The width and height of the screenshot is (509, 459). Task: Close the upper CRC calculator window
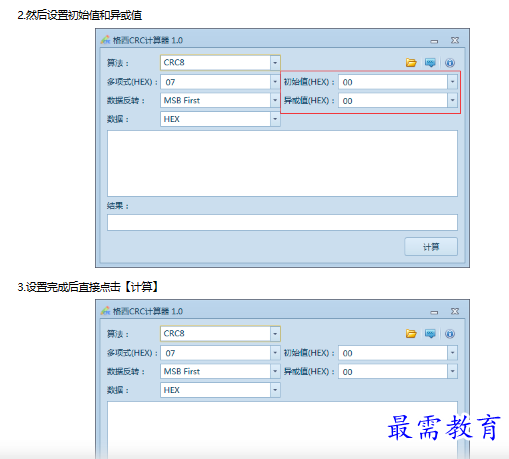(455, 40)
